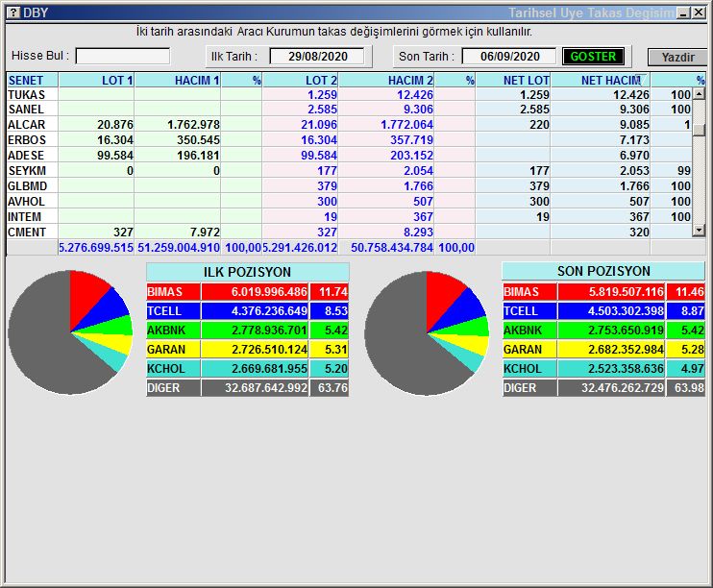Click cyan KCHOL label in ILK POZISYON

coord(166,368)
